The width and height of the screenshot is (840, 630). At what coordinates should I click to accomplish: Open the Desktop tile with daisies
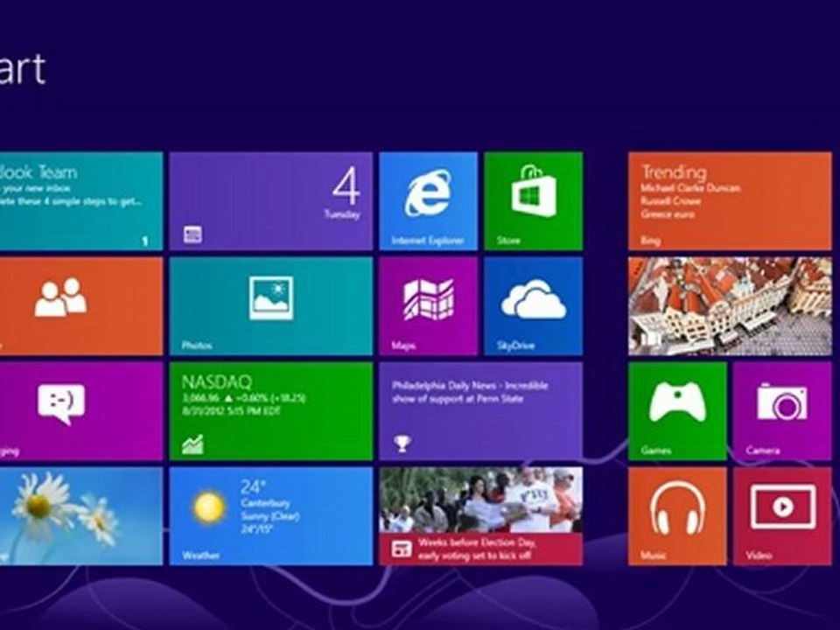point(80,516)
